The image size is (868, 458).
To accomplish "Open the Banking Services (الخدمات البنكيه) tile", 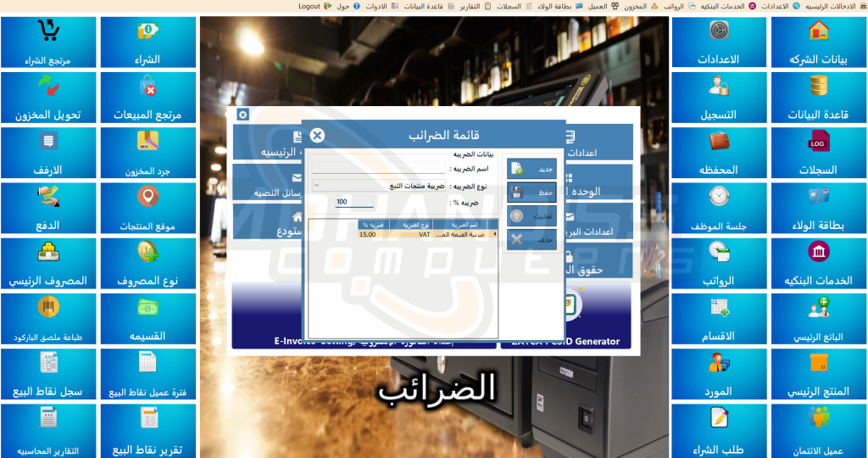I will (x=818, y=261).
